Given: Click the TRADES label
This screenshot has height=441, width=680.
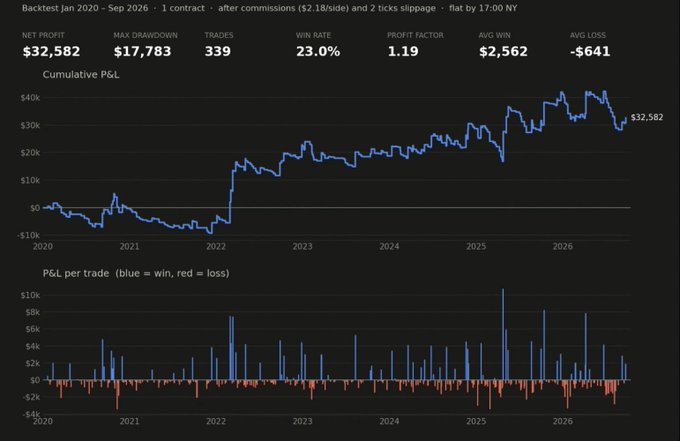Looking at the screenshot, I should [x=219, y=35].
